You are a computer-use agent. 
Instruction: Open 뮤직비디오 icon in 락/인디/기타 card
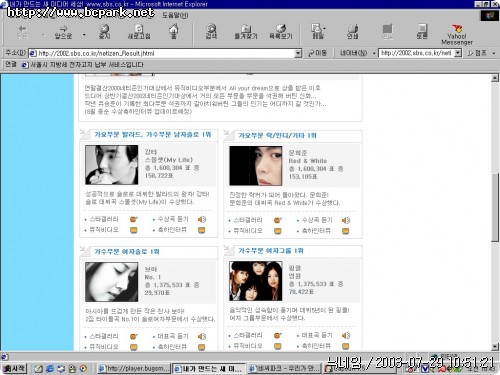point(278,231)
